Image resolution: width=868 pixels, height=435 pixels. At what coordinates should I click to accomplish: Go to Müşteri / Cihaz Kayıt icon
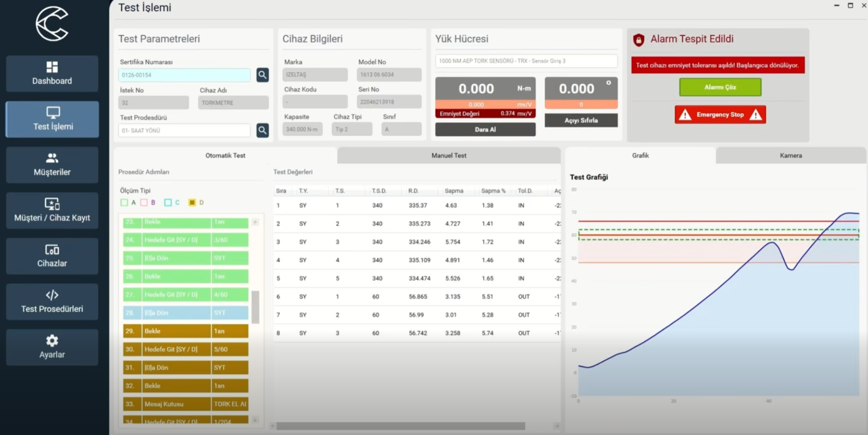tap(52, 204)
